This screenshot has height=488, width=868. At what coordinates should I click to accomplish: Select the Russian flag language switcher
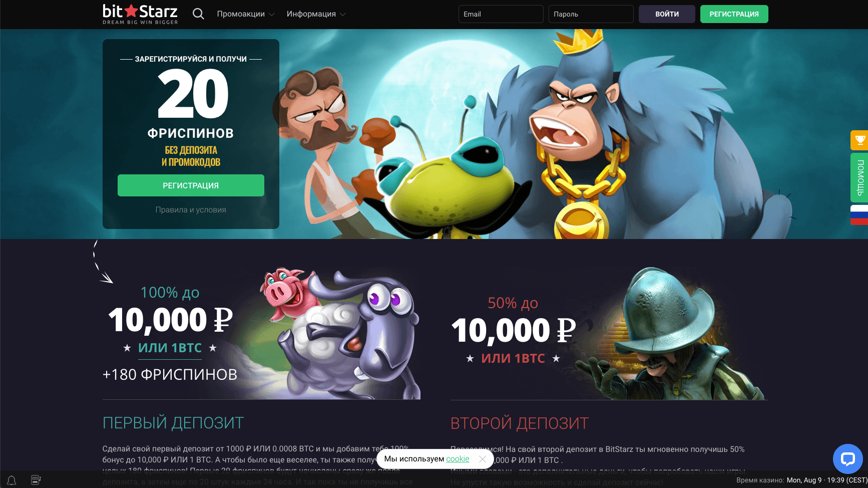[859, 215]
